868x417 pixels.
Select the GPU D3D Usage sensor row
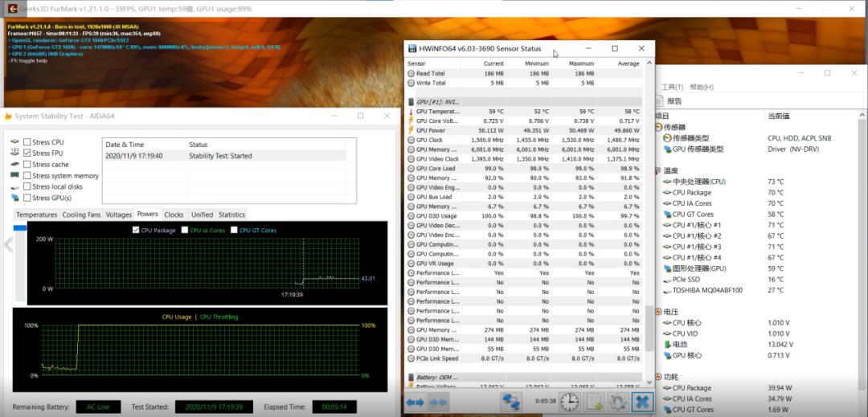click(525, 216)
